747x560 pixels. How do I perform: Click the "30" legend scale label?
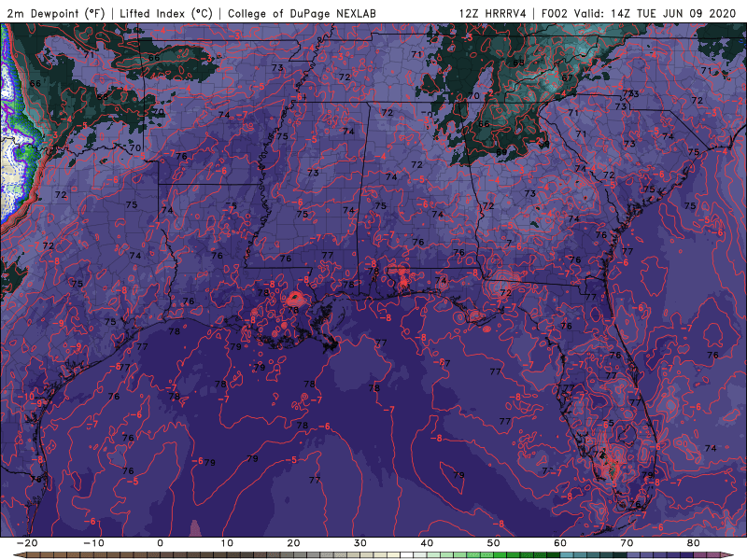pos(360,543)
